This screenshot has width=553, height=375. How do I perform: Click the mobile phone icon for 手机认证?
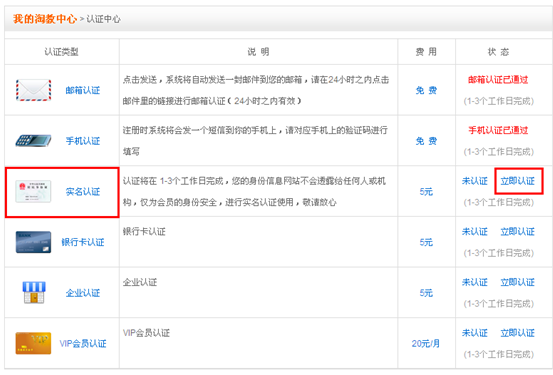pyautogui.click(x=34, y=141)
